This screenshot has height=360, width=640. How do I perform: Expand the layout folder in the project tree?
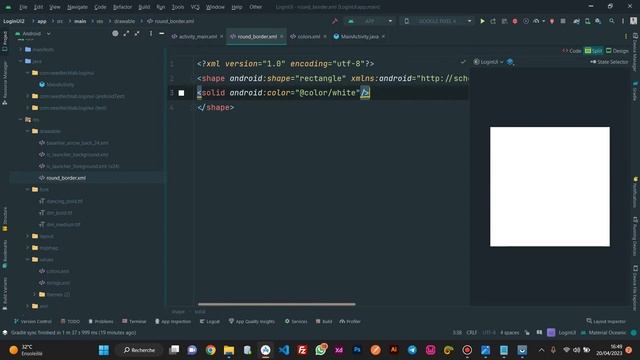coord(28,236)
